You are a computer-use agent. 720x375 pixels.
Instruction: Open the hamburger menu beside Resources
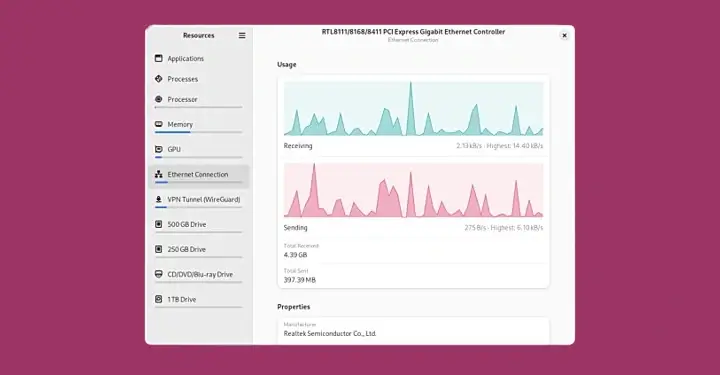[242, 35]
